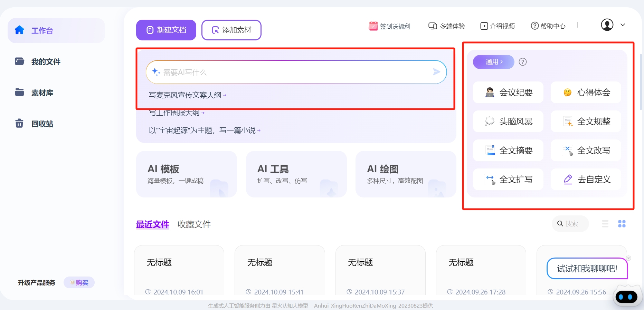The image size is (644, 310).
Task: Select the 以"宇宙起源"为主题 novel suggestion
Action: click(x=205, y=130)
